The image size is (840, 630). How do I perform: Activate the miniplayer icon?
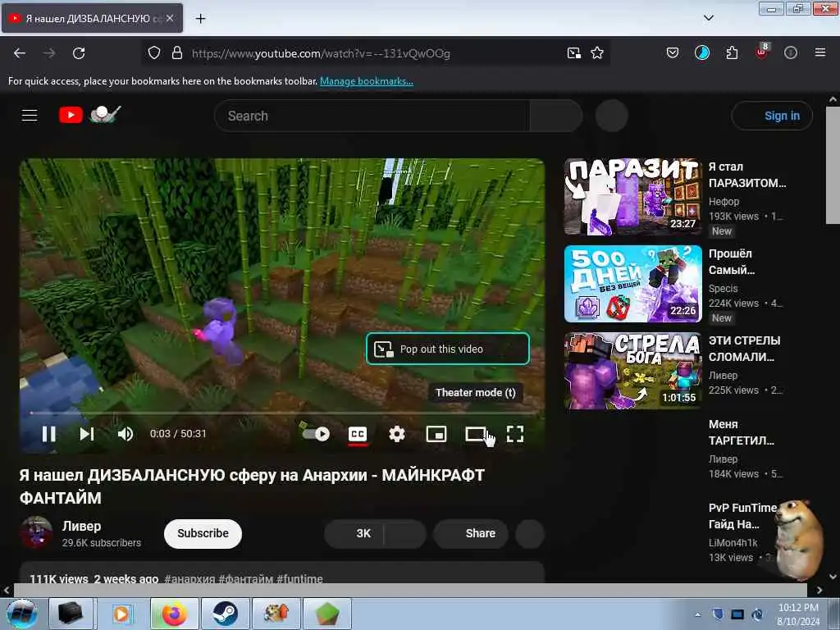tap(436, 434)
